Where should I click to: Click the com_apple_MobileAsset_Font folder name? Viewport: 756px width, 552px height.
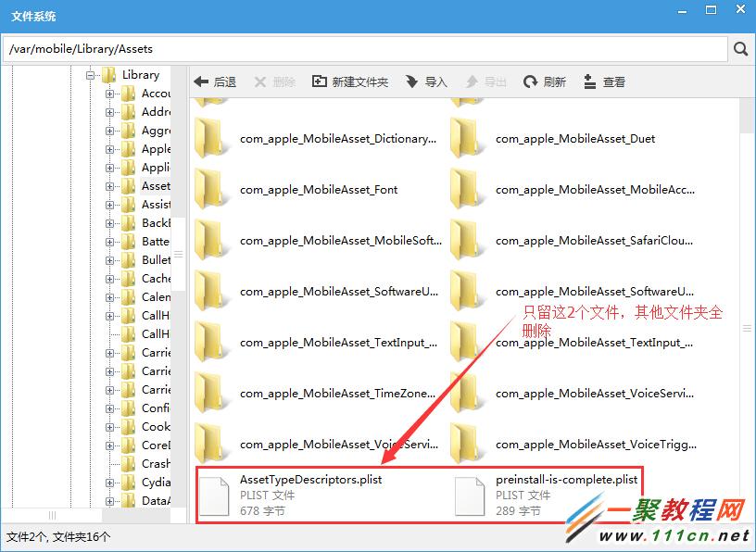(x=319, y=190)
